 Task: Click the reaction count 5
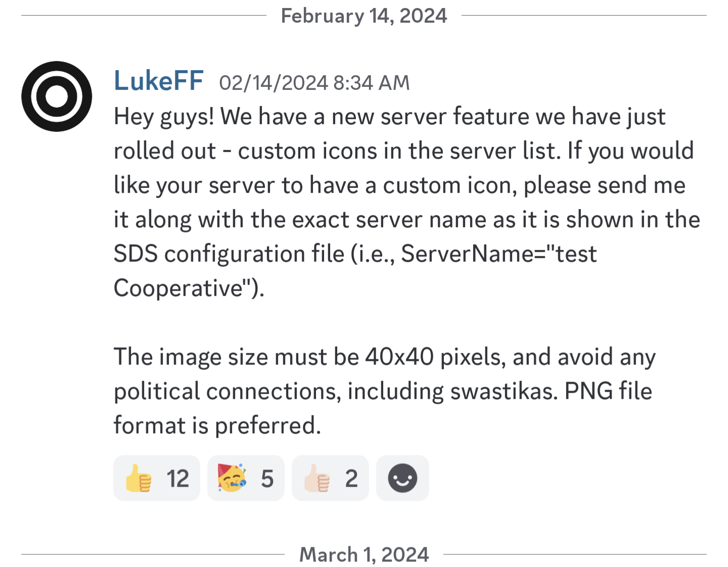267,479
